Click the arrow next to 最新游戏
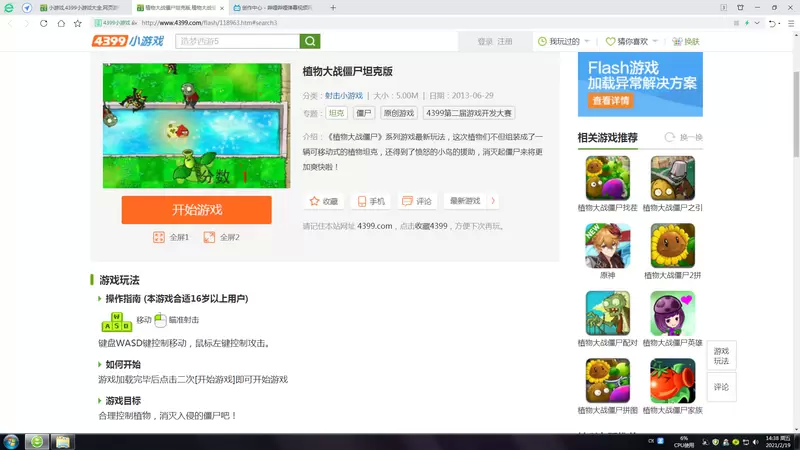The image size is (800, 450). click(x=493, y=201)
